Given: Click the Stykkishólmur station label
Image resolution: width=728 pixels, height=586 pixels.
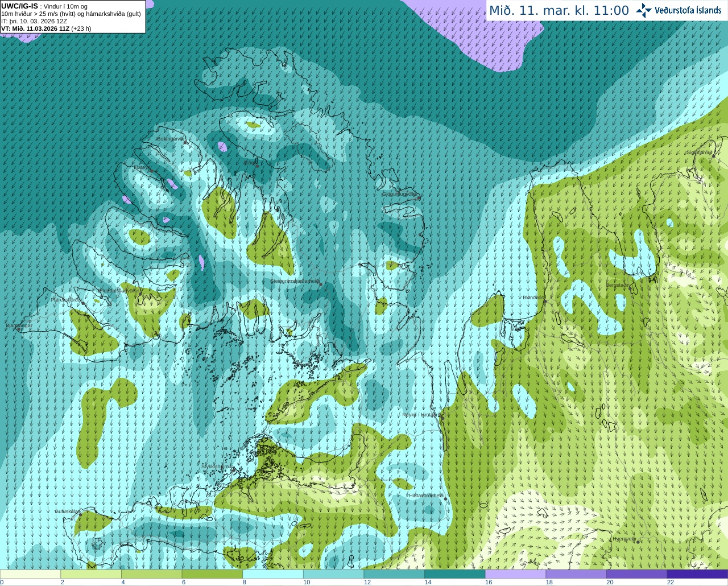Looking at the screenshot, I should coord(217,467).
